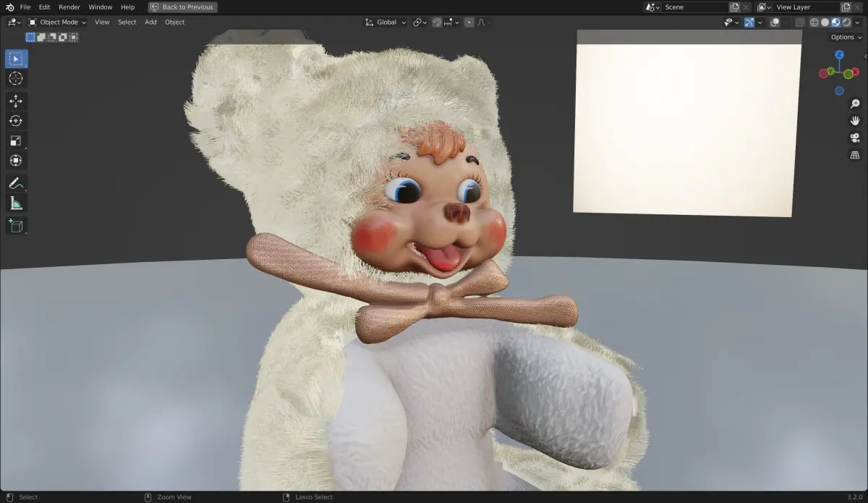Image resolution: width=868 pixels, height=503 pixels.
Task: Open the viewport Add menu
Action: tap(150, 22)
